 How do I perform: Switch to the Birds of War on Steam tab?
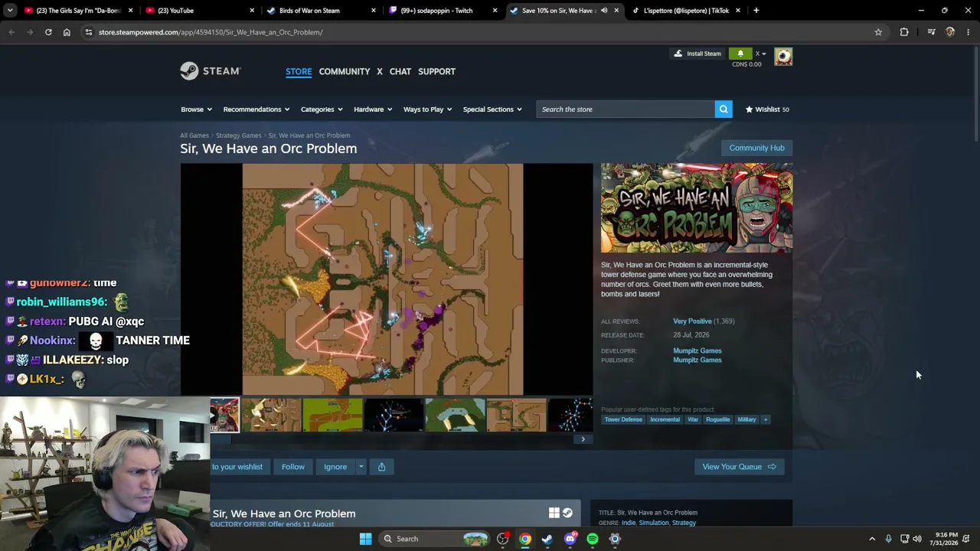click(322, 11)
